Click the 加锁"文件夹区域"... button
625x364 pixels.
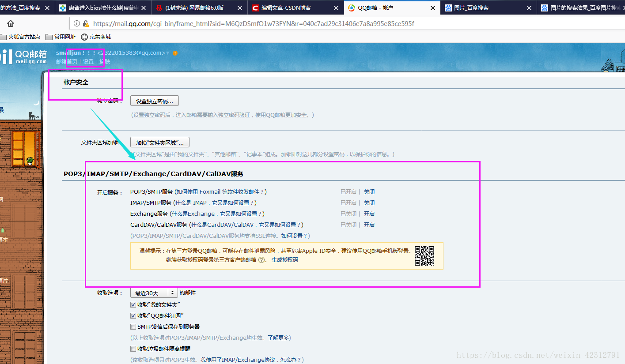pos(160,143)
